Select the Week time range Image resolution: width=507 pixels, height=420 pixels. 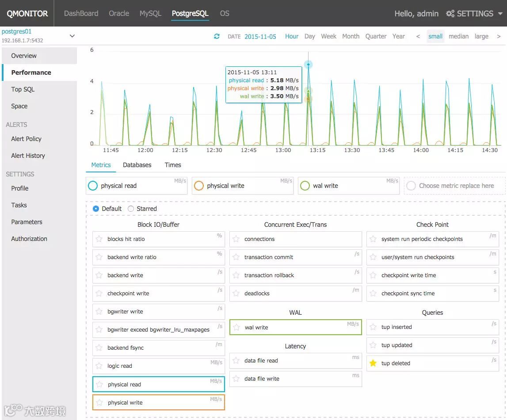tap(328, 36)
